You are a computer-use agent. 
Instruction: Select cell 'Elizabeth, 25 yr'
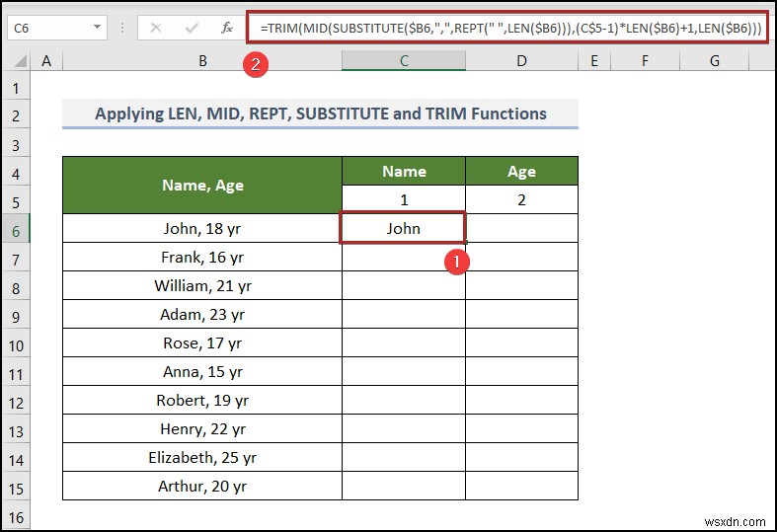[202, 458]
